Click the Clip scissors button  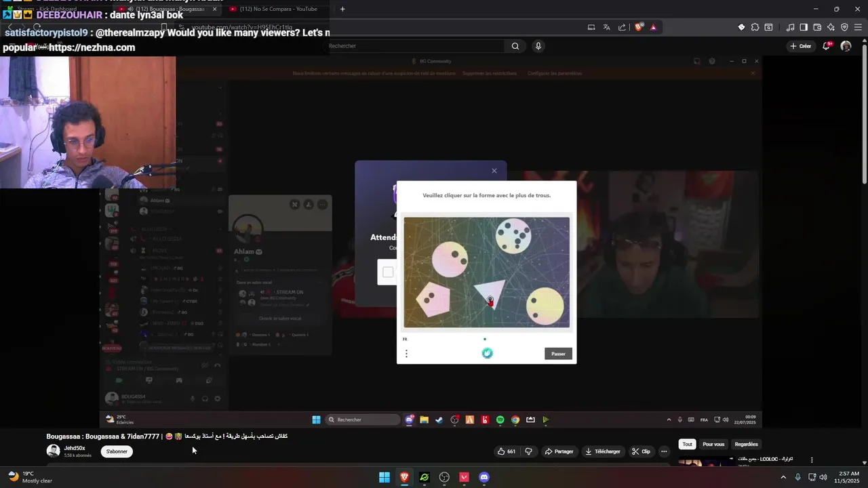coord(641,451)
